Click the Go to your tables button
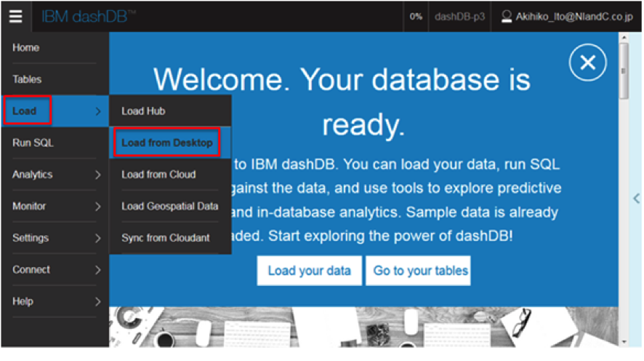This screenshot has height=361, width=644. 420,271
